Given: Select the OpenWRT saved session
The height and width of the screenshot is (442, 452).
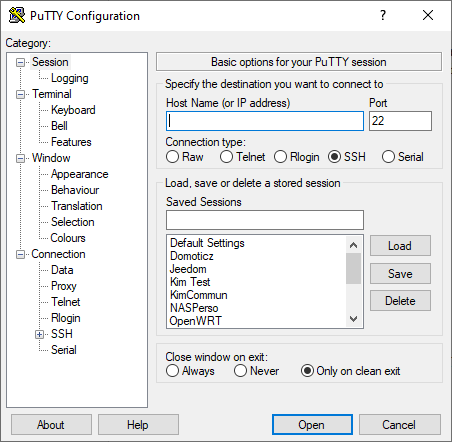Looking at the screenshot, I should tap(195, 321).
